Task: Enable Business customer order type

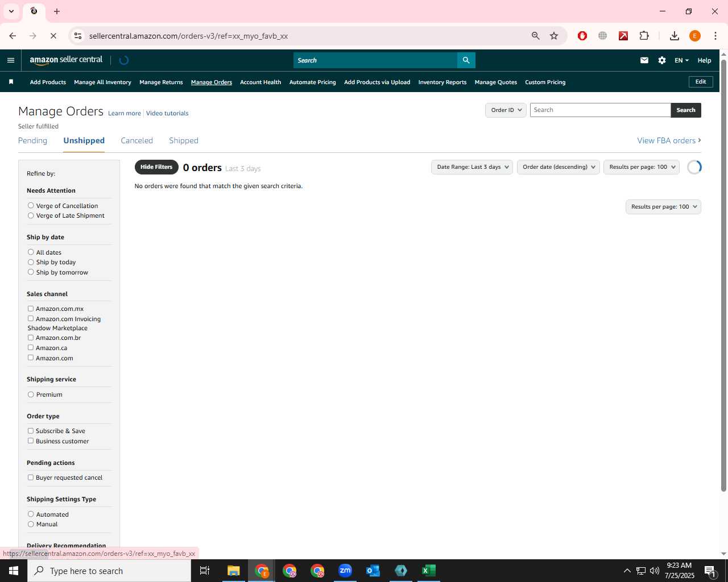Action: [31, 440]
